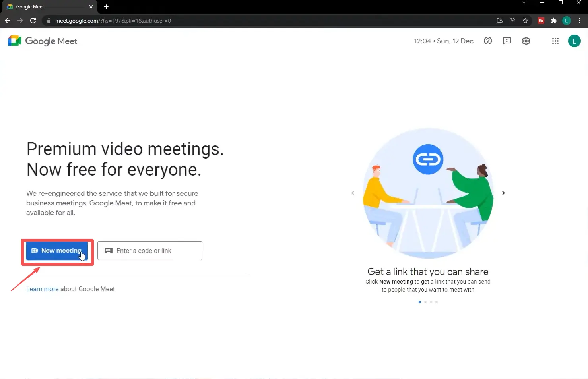
Task: Open a new browser tab
Action: click(106, 7)
